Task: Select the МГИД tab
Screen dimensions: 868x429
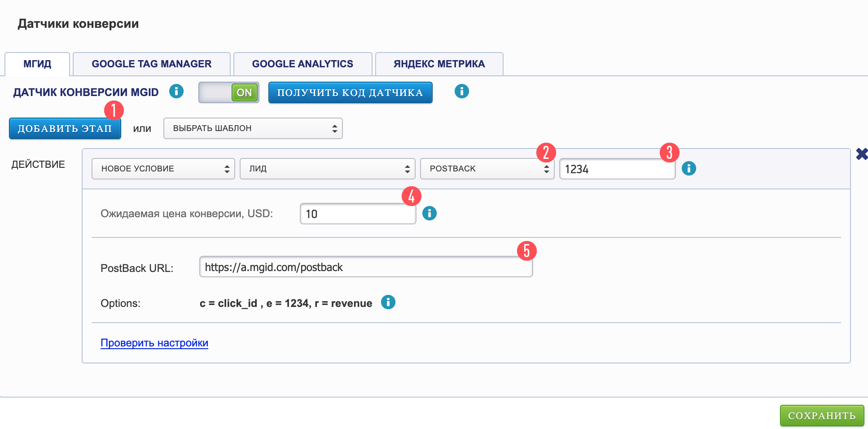Action: click(37, 64)
